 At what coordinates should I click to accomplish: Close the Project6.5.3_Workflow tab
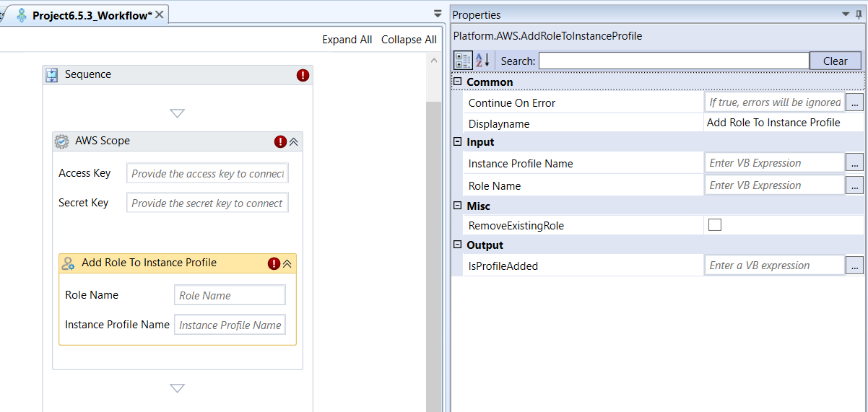pyautogui.click(x=160, y=14)
